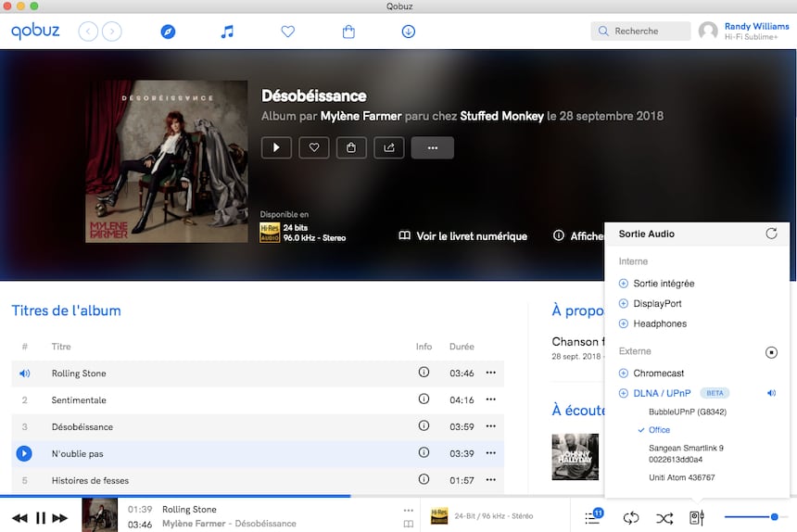Click the Hi-Res quality badge in player
This screenshot has width=797, height=532.
point(439,515)
